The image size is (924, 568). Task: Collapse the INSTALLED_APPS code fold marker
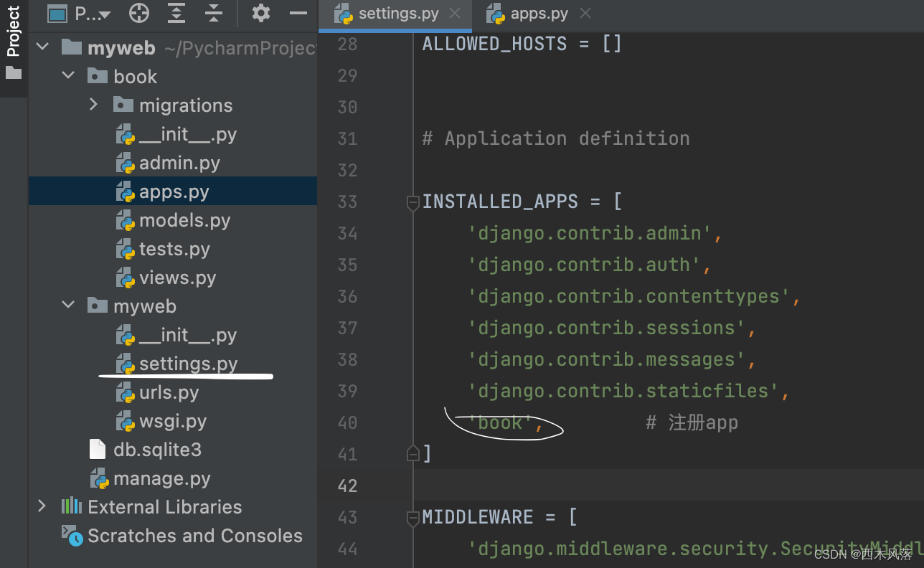(412, 203)
